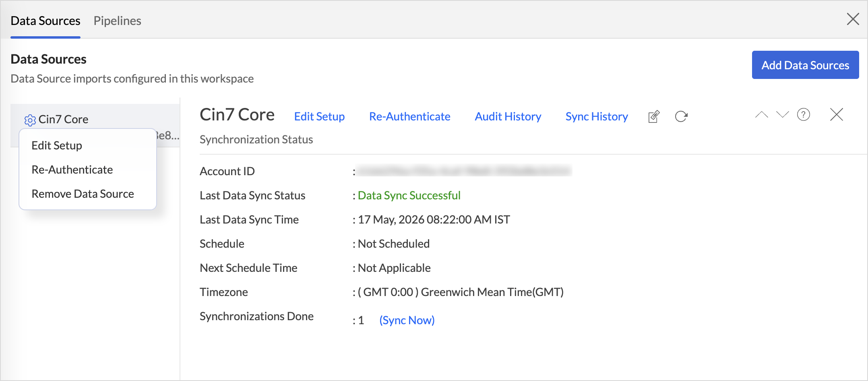Click the help question mark icon
Screen dimensions: 868x381
[x=804, y=115]
